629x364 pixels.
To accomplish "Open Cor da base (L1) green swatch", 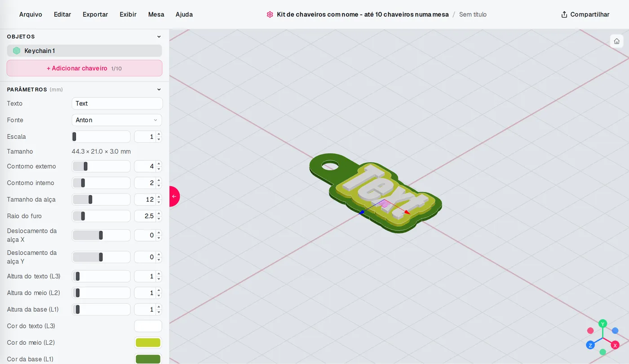I will point(148,359).
